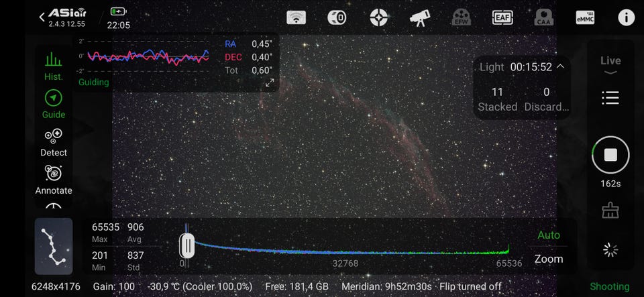Tap the 6248x4176 resolution text
The width and height of the screenshot is (644, 297).
(56, 286)
